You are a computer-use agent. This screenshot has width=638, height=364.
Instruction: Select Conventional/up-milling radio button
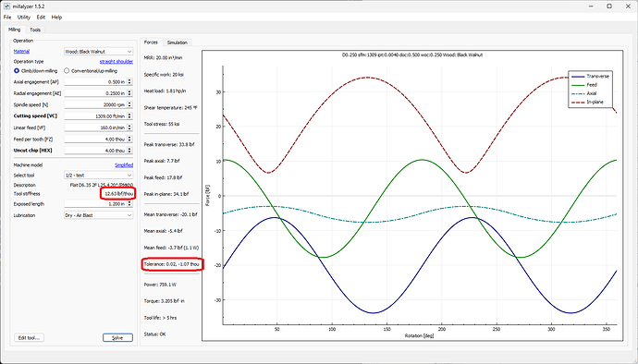90,71
